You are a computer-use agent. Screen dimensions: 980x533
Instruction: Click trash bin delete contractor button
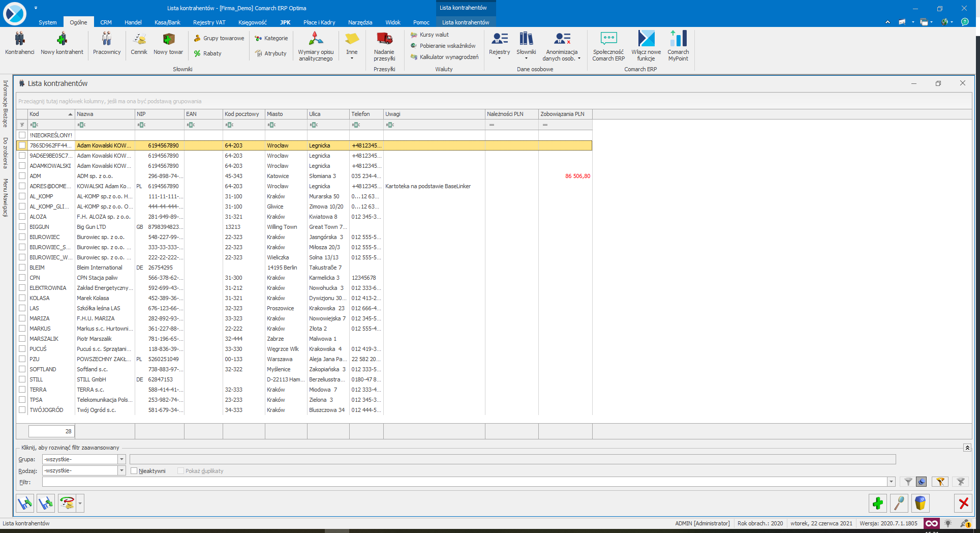pyautogui.click(x=920, y=504)
